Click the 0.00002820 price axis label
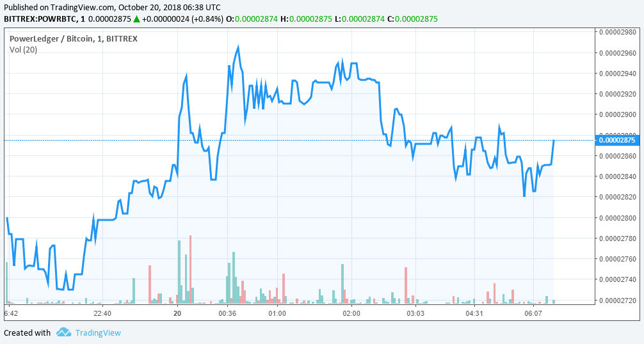644x344 pixels. pos(617,197)
